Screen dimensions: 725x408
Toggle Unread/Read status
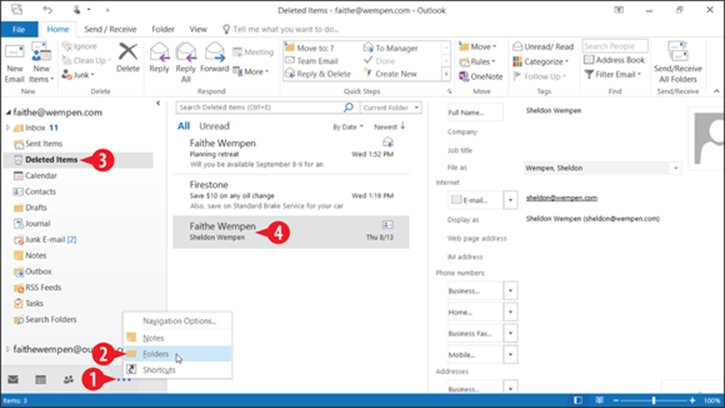tap(543, 47)
